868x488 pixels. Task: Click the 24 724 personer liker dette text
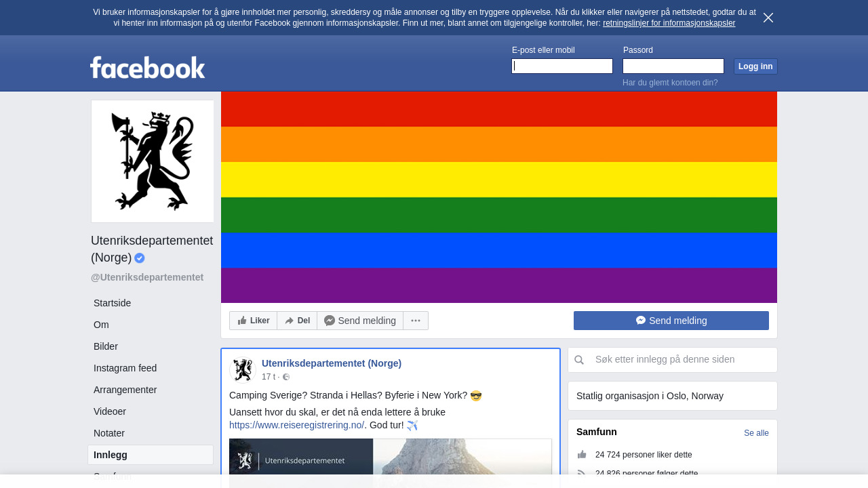[x=644, y=455]
